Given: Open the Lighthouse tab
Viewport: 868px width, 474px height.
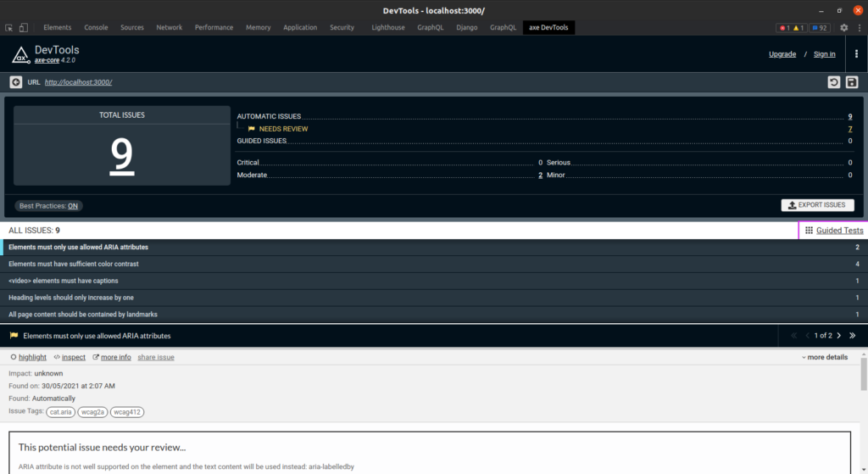Looking at the screenshot, I should 388,28.
